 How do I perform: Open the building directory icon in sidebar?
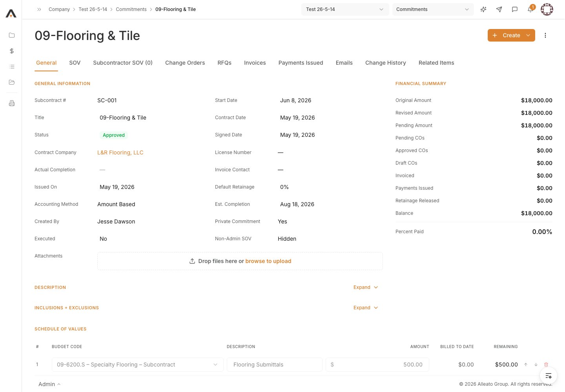pyautogui.click(x=12, y=103)
